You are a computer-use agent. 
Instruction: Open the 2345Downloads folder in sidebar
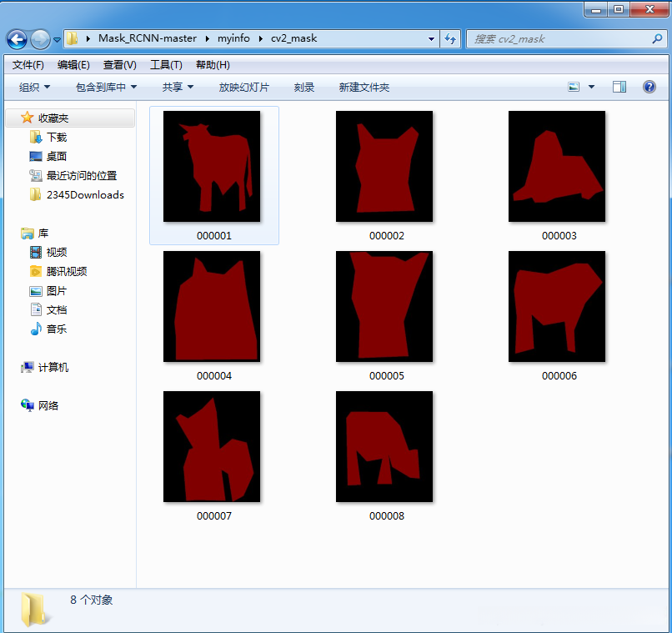[85, 194]
